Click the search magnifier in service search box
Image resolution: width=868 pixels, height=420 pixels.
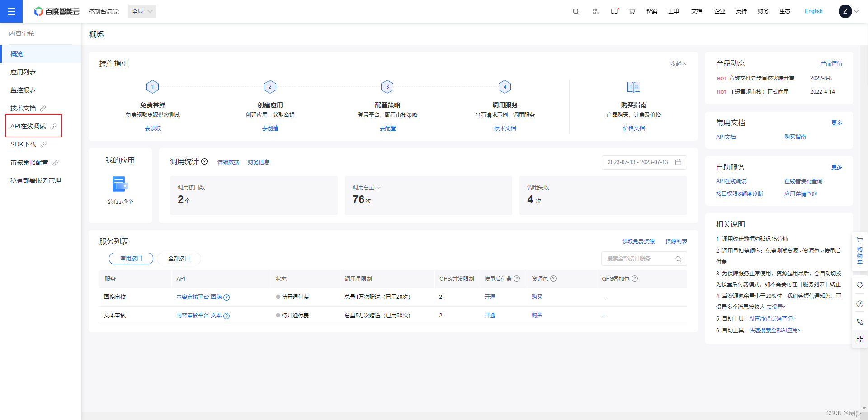[678, 259]
